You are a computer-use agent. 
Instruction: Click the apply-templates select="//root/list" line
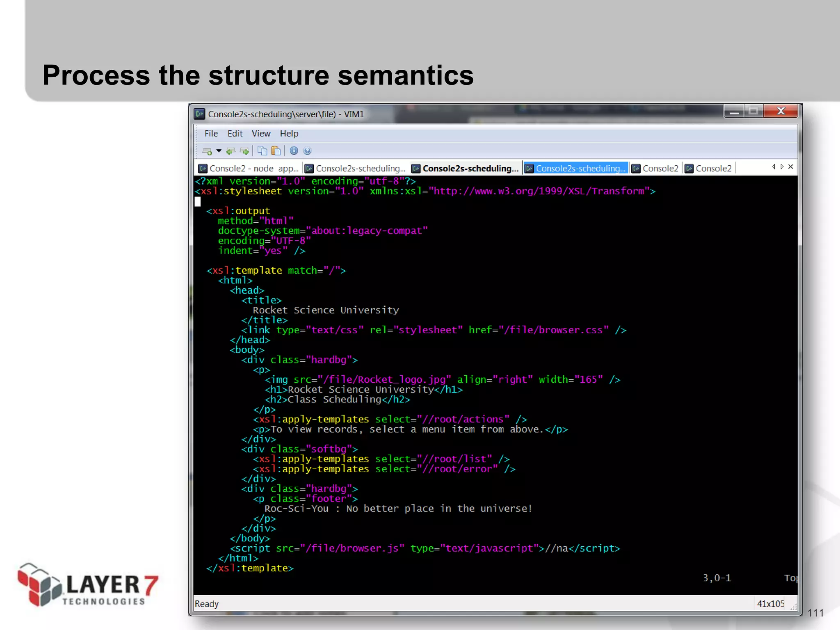(x=381, y=459)
